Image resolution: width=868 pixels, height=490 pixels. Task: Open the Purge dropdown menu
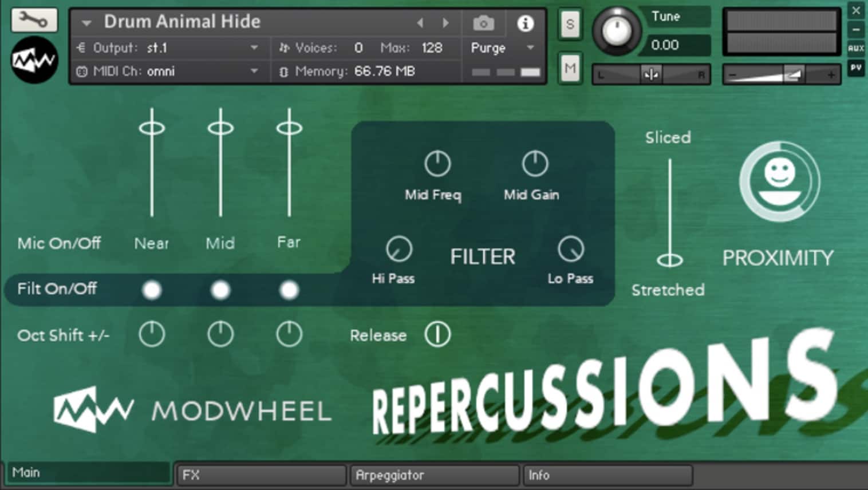(502, 48)
